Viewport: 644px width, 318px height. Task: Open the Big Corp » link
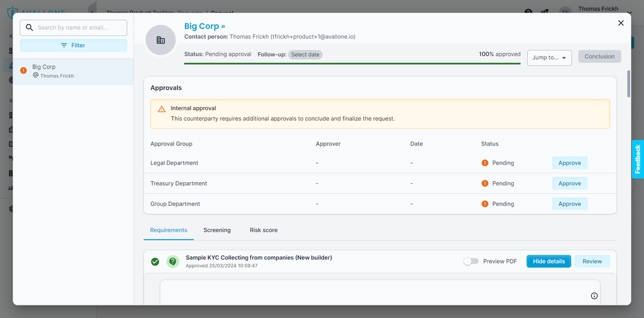coord(204,26)
